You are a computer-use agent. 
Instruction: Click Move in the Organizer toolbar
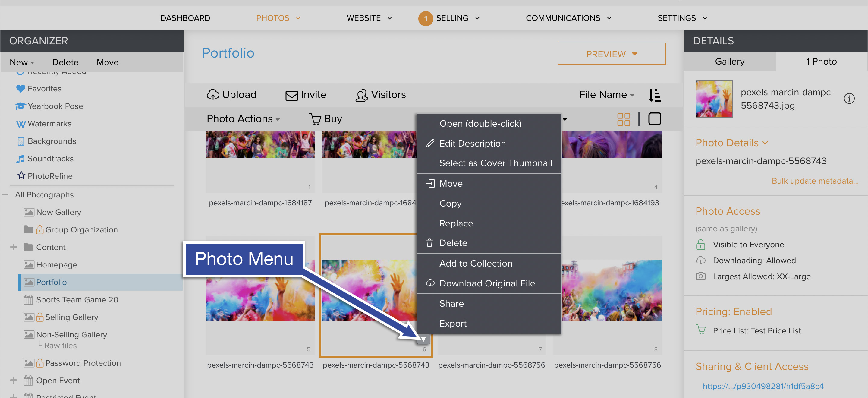point(107,62)
